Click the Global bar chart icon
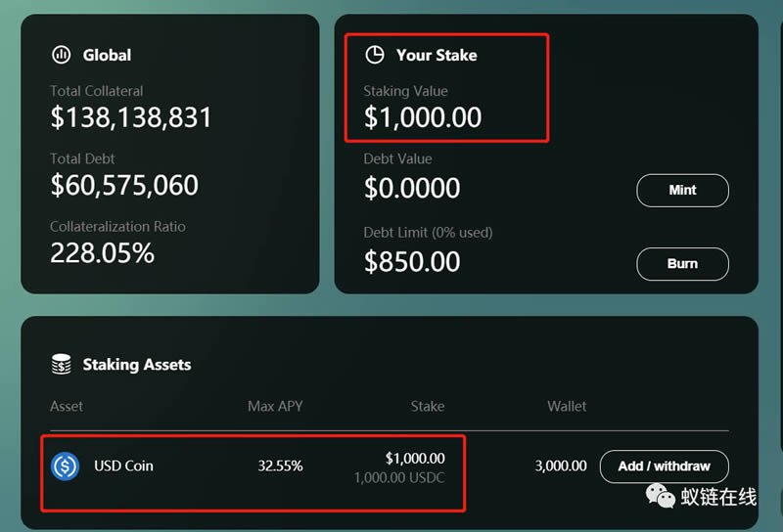The width and height of the screenshot is (783, 532). (x=62, y=55)
